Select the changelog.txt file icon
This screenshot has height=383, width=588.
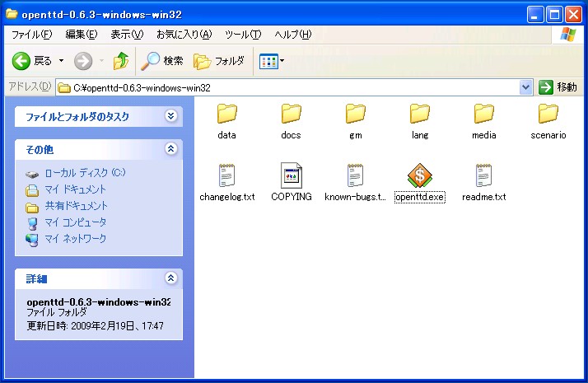pos(226,175)
